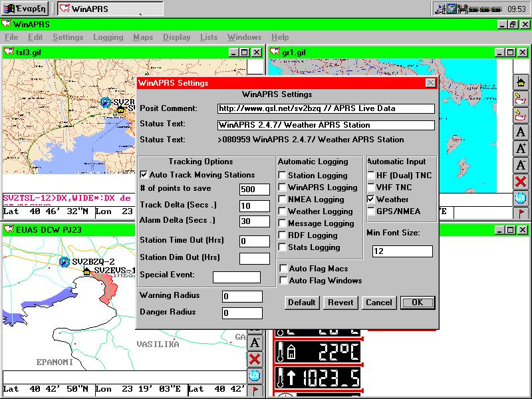Viewport: 532px width, 399px height.
Task: Click the Posit Comment input field
Action: click(x=326, y=108)
